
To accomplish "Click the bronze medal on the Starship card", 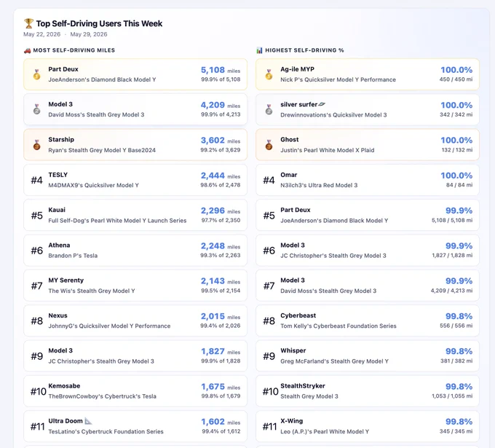I will (x=36, y=145).
